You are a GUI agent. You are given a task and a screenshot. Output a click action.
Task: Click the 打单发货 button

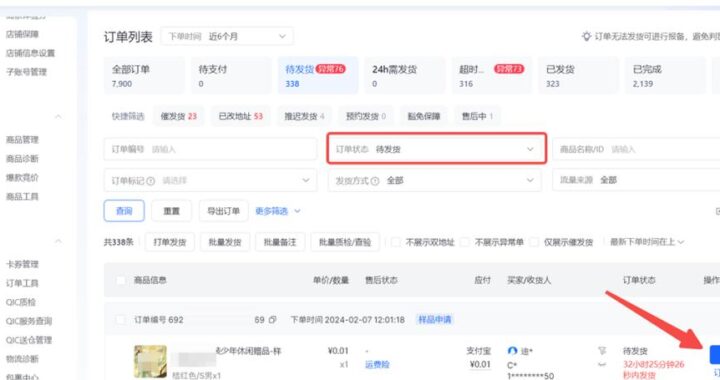coord(169,242)
